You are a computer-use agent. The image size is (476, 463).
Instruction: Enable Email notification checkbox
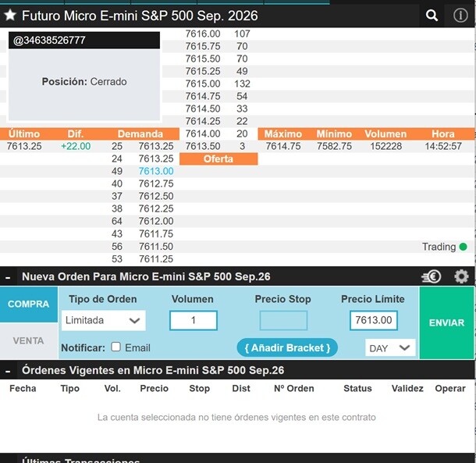click(x=115, y=347)
